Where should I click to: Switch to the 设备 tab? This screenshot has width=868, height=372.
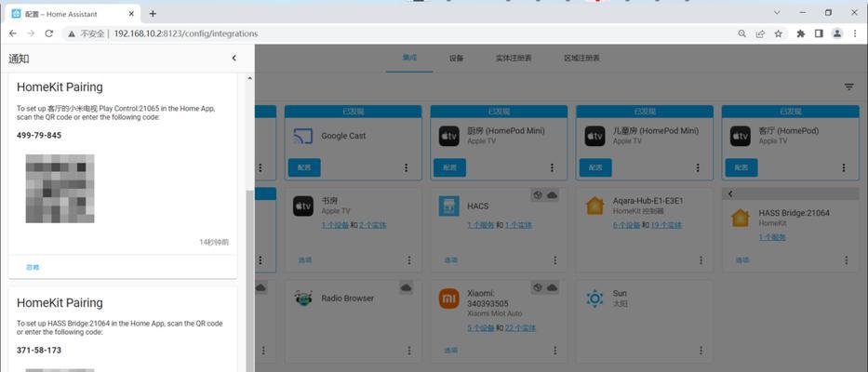click(456, 58)
